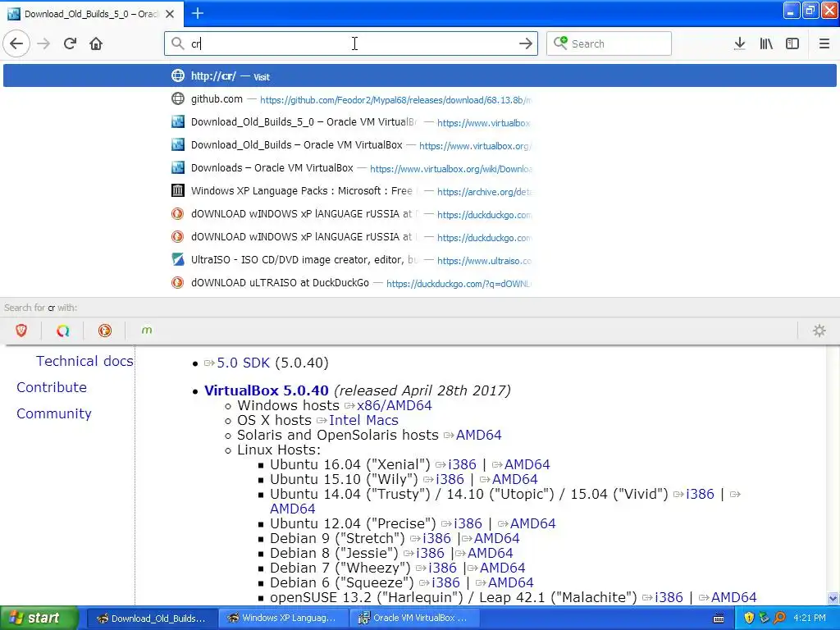Download openSUSE 13.2 Harlequin AMD64 link

[734, 597]
